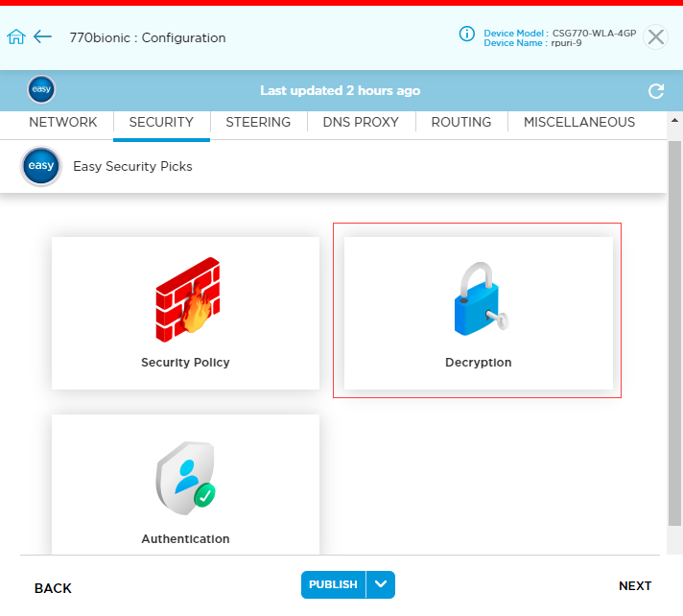683x616 pixels.
Task: Click the home icon
Action: pyautogui.click(x=15, y=37)
